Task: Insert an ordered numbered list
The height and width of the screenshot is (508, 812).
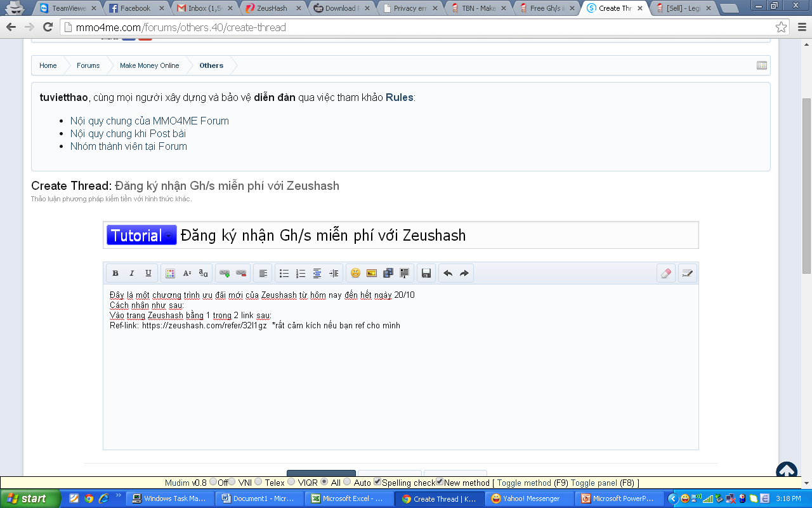Action: 301,273
